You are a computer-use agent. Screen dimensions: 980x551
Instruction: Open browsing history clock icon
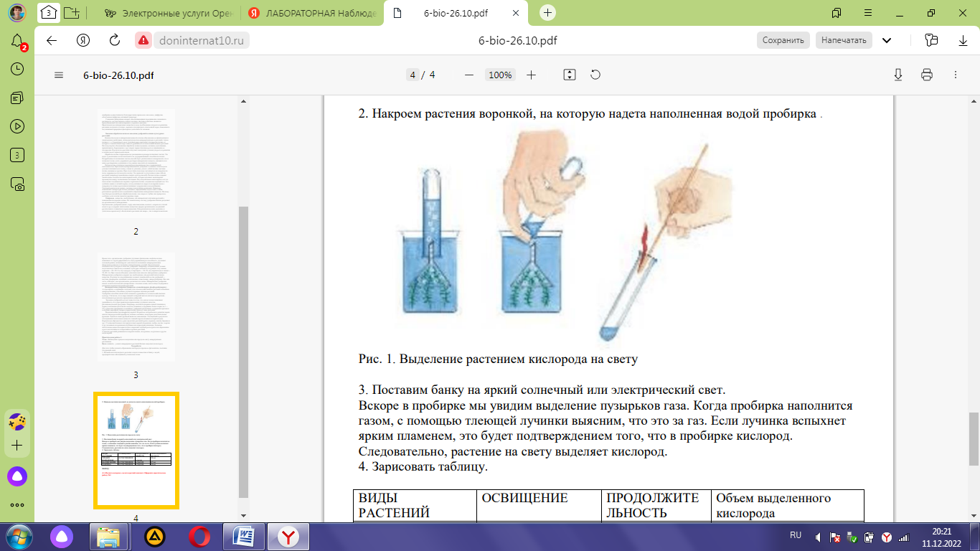pos(17,69)
